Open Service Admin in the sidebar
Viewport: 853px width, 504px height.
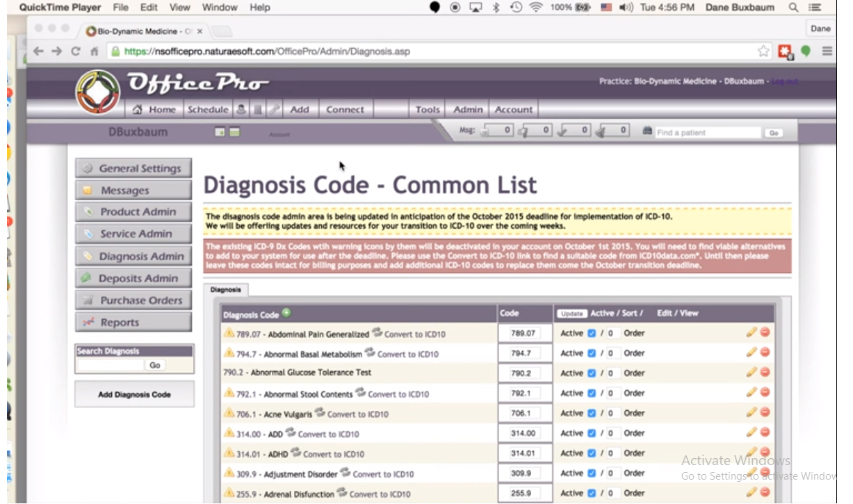click(133, 234)
